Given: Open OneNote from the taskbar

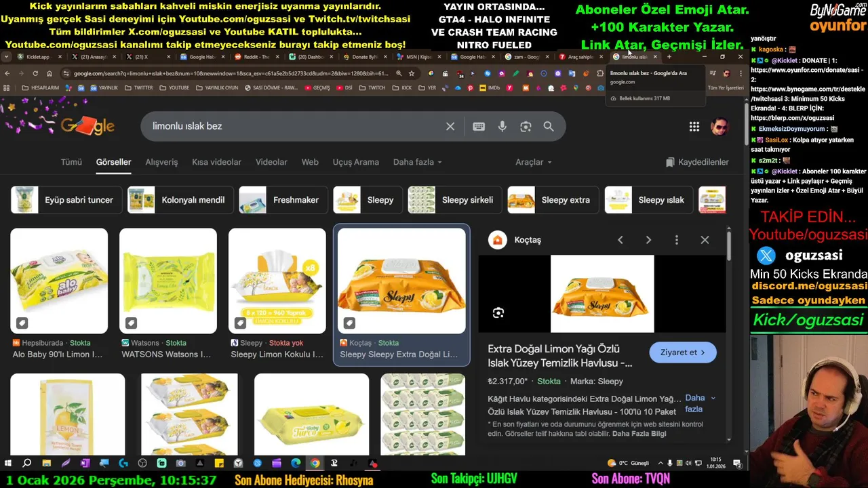Looking at the screenshot, I should tap(85, 464).
